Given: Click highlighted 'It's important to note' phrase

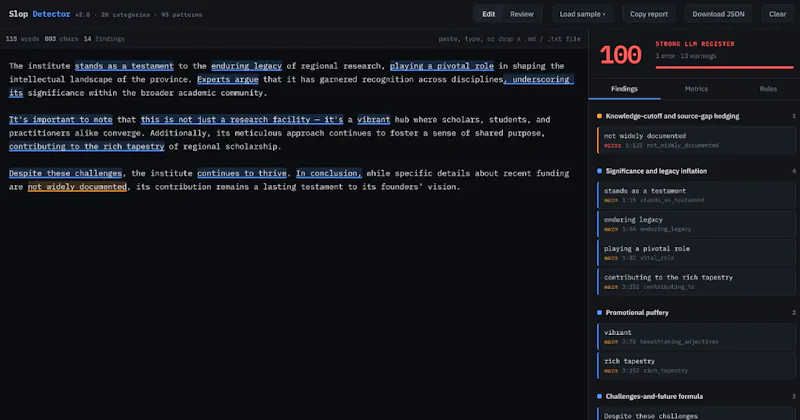Looking at the screenshot, I should pos(60,119).
